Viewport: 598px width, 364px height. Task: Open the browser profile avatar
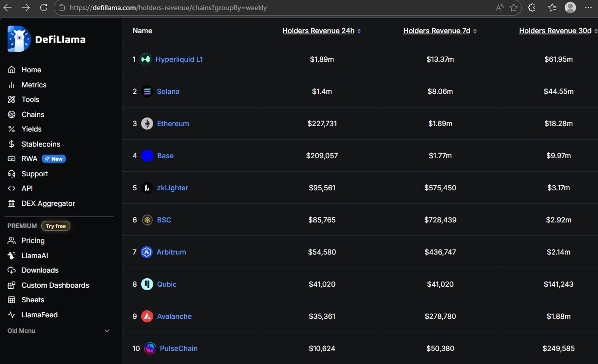[570, 8]
